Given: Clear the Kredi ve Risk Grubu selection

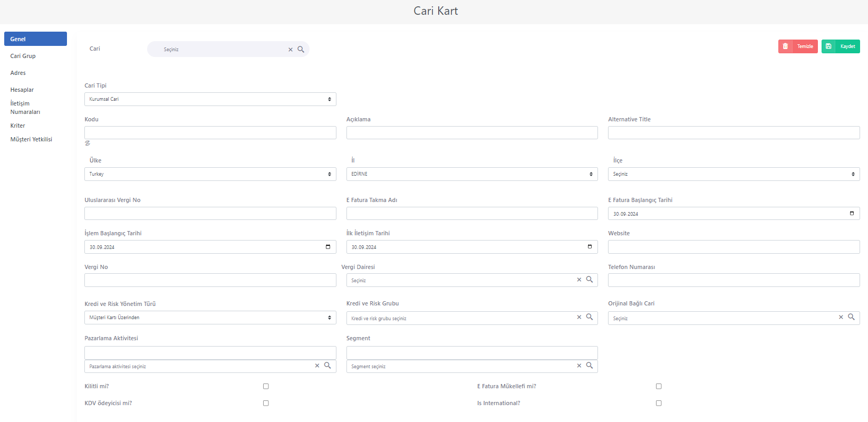Looking at the screenshot, I should point(579,317).
